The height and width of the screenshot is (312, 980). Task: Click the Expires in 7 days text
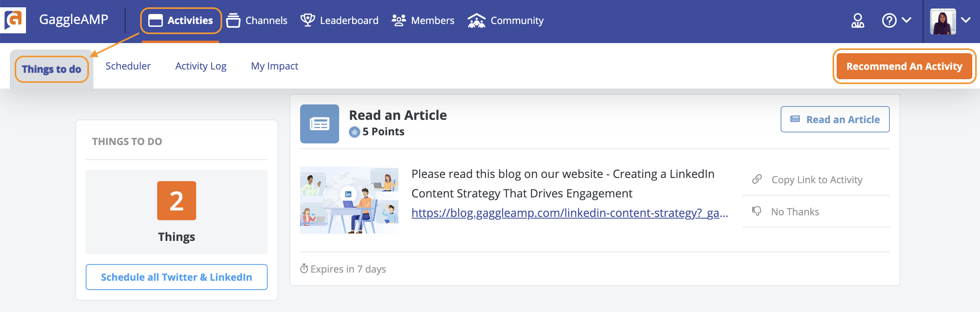(348, 269)
